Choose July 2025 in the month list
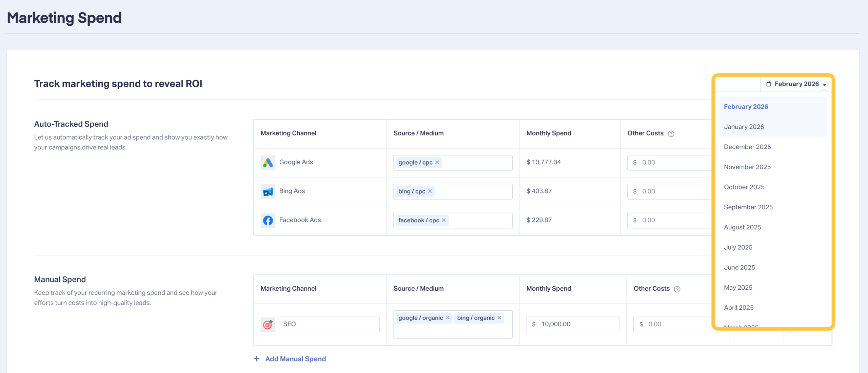This screenshot has width=868, height=373. click(x=738, y=247)
